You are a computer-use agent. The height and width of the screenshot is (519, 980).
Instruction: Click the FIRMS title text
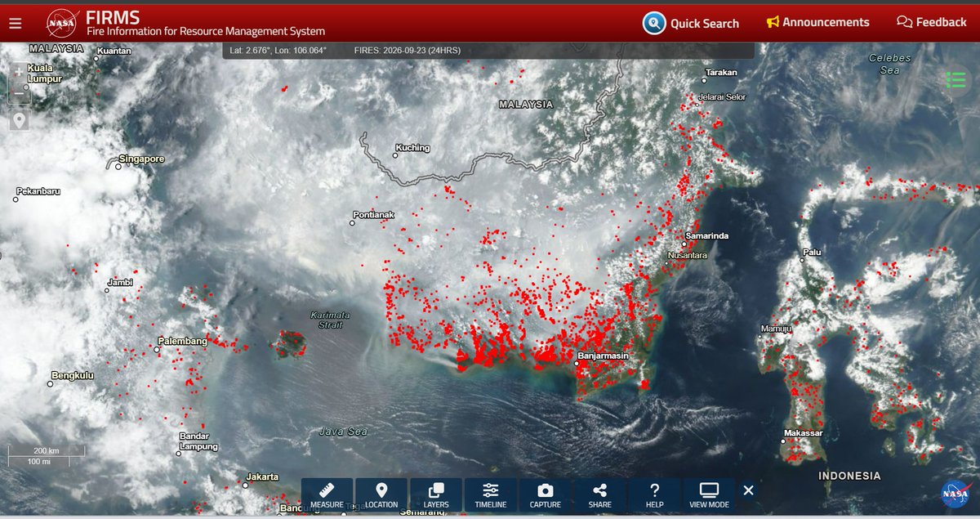(113, 17)
